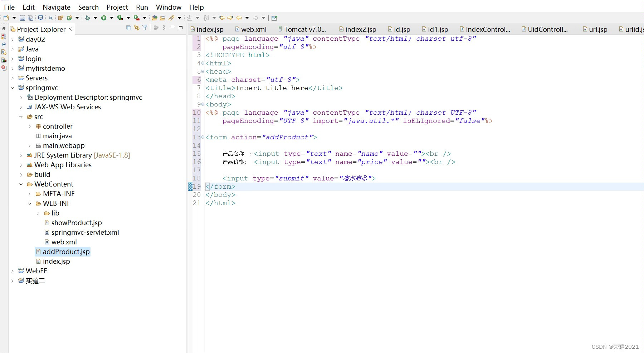Click the green Run button icon
Viewport: 644px width, 353px height.
point(104,18)
